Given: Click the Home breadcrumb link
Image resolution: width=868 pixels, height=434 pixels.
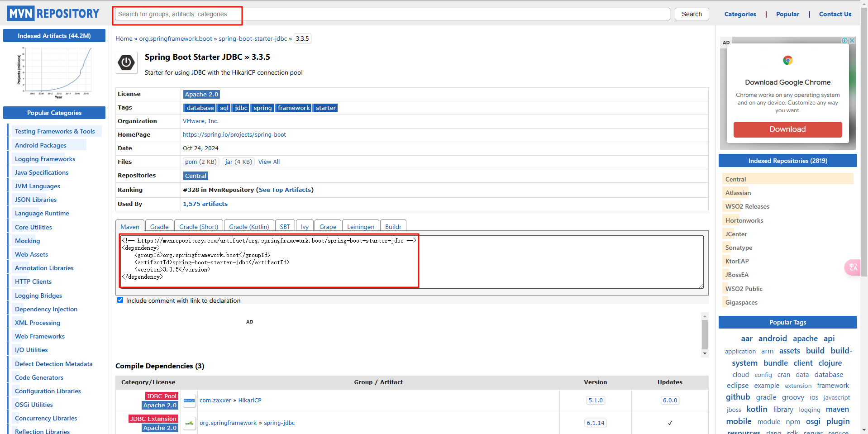Looking at the screenshot, I should (x=124, y=38).
